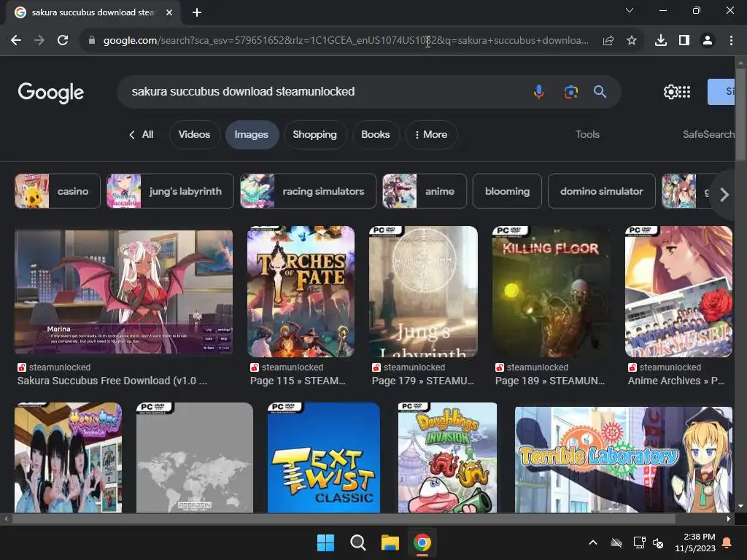Open Doughlings Invasion image
The height and width of the screenshot is (560, 747).
447,458
